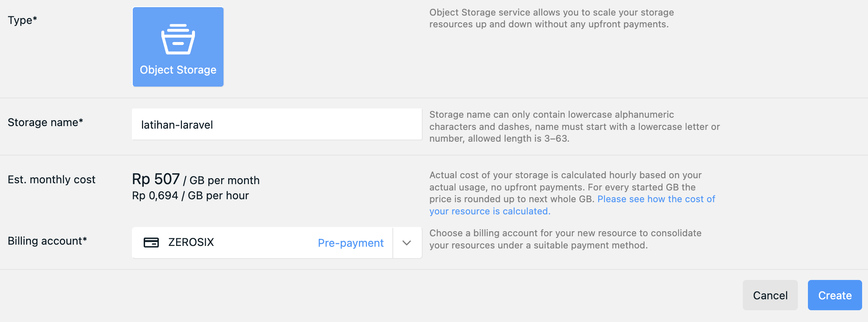Click the 'Rp 507 / GB per month' price
868x322 pixels.
click(x=196, y=180)
